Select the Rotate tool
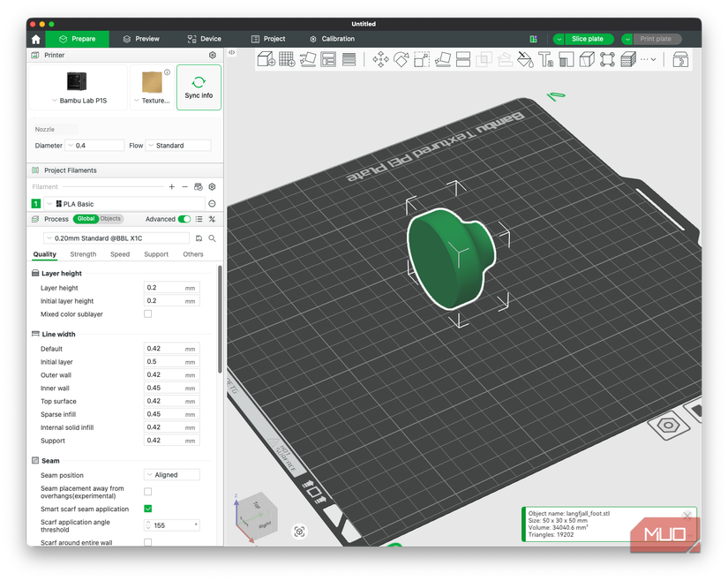The image size is (728, 581). [402, 59]
